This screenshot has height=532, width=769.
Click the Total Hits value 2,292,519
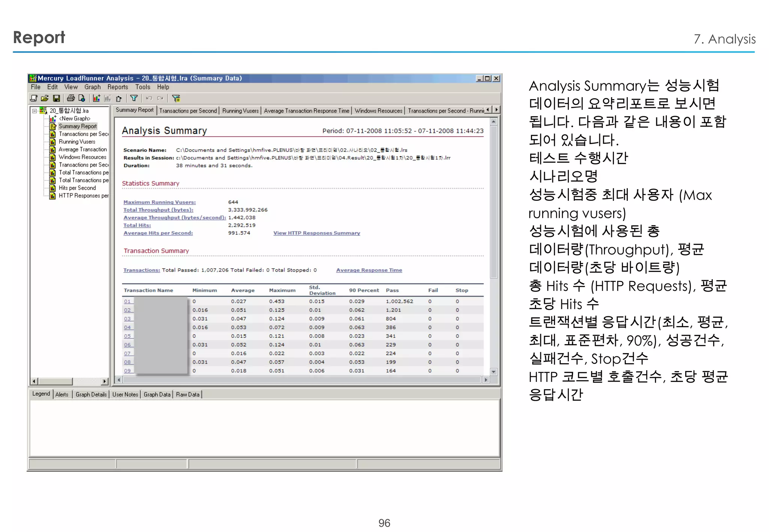click(x=241, y=225)
